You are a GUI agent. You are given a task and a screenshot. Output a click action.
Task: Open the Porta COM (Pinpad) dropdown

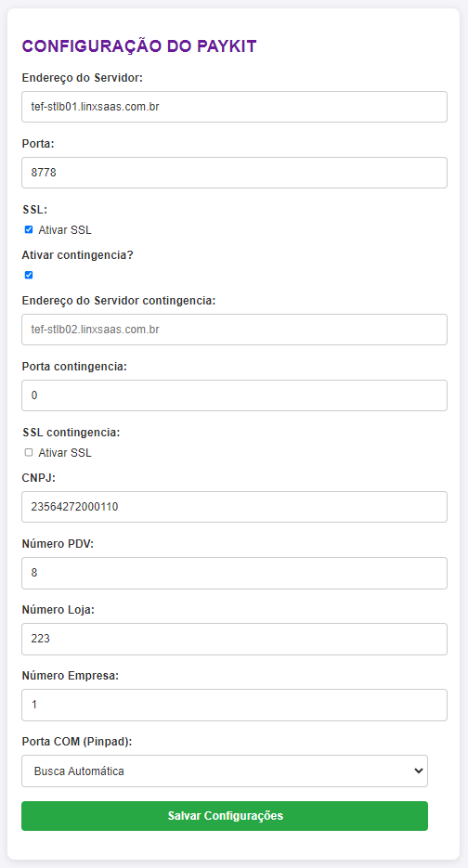tap(225, 771)
